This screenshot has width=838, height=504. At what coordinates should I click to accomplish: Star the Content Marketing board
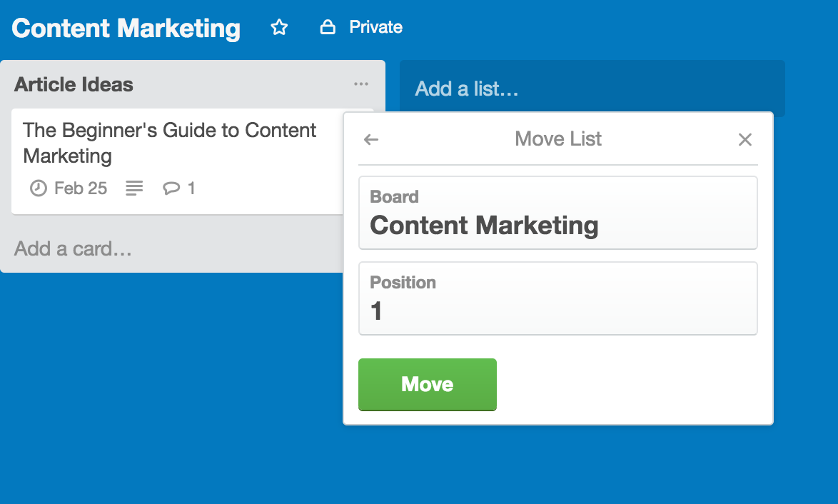279,26
